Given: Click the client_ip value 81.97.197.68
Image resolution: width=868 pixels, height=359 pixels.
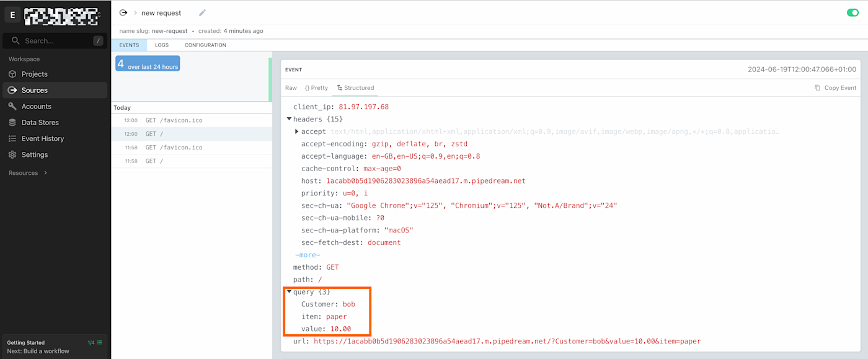Looking at the screenshot, I should click(363, 107).
